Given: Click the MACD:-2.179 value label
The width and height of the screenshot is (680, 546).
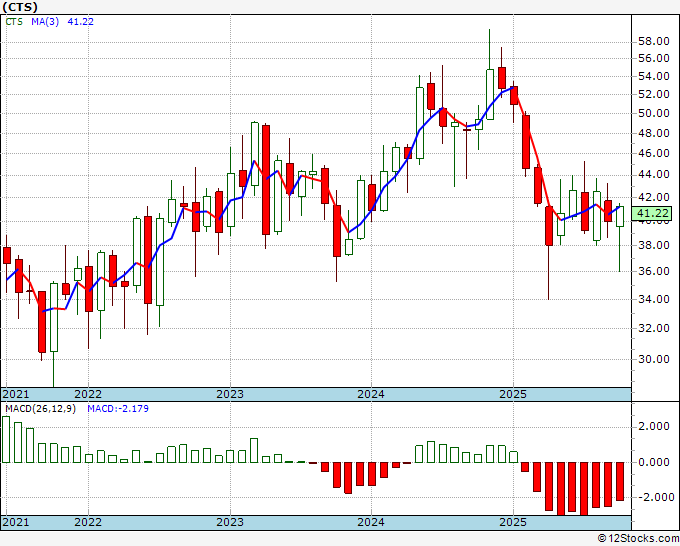Looking at the screenshot, I should [118, 409].
